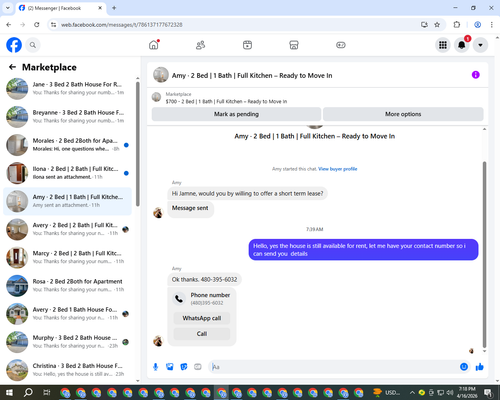500x400 pixels.
Task: Choose a sticker icon in composer
Action: tap(184, 367)
